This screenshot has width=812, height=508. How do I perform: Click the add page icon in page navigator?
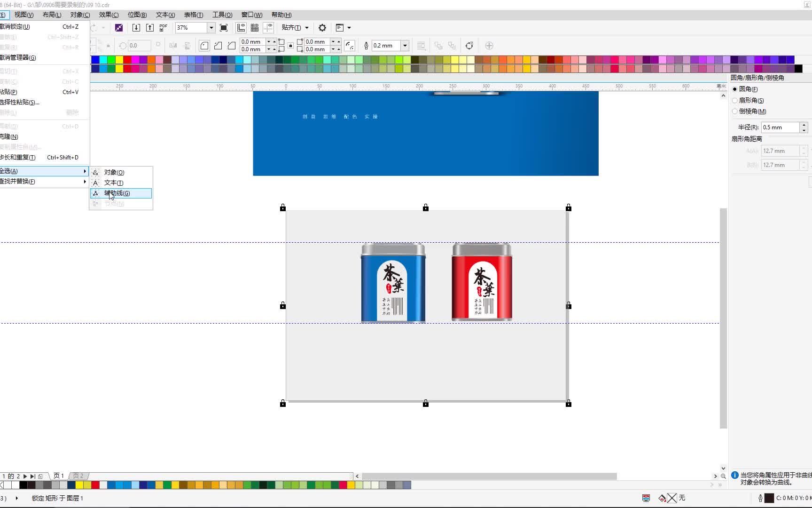click(40, 476)
